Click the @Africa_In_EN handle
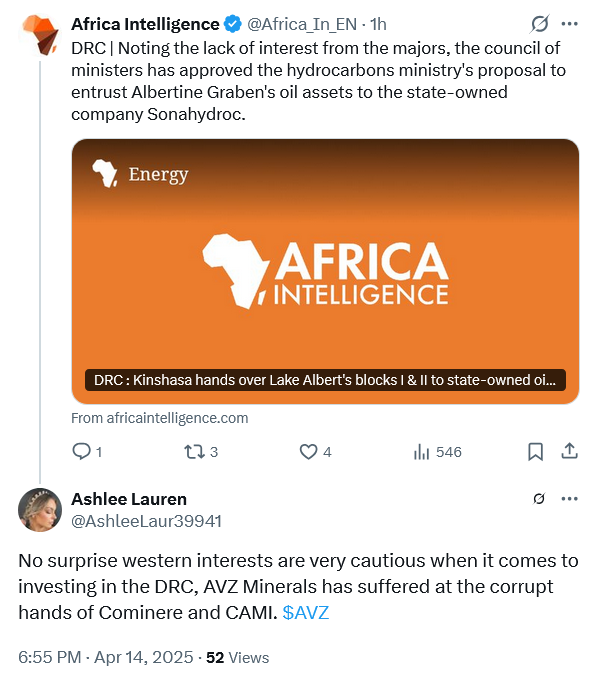This screenshot has width=598, height=678. point(302,24)
